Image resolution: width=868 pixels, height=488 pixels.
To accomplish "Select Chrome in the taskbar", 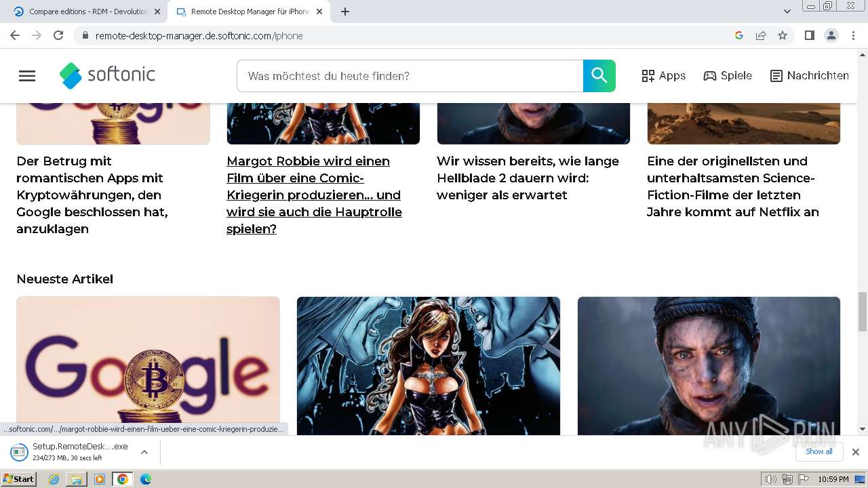I will click(x=122, y=479).
